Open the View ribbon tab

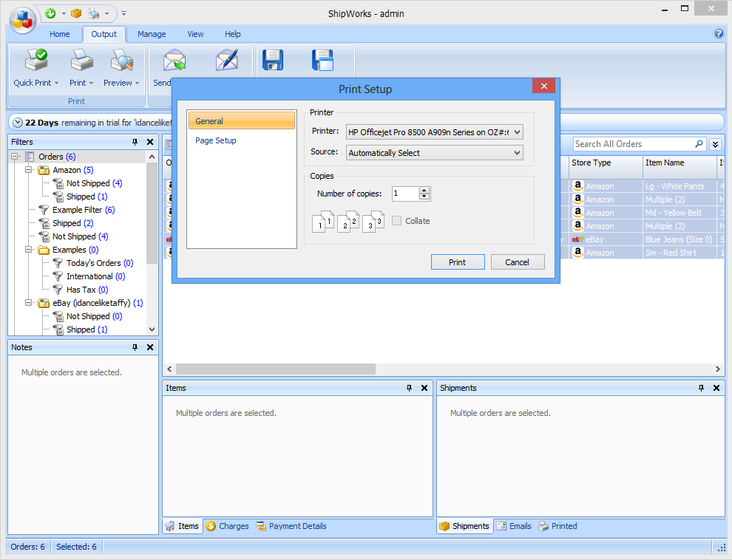coord(195,34)
